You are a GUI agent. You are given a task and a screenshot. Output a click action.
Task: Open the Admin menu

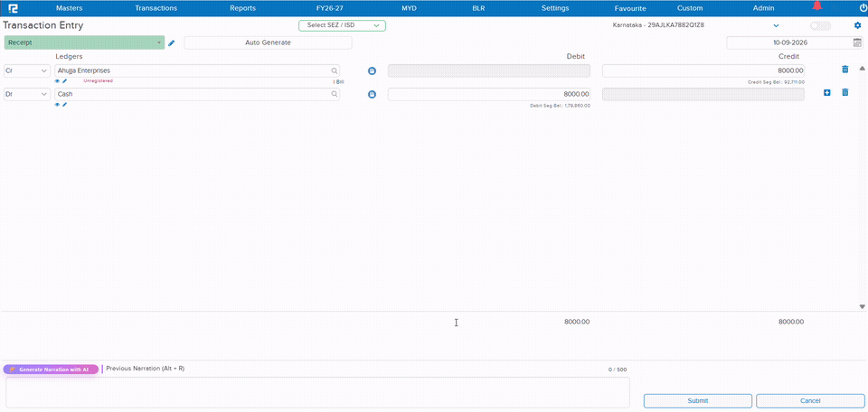click(763, 8)
